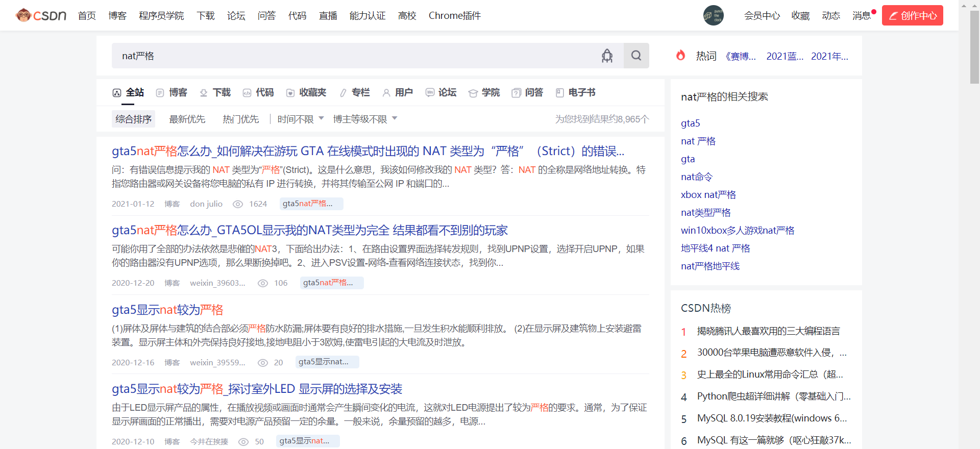The image size is (980, 449).
Task: Open the 时间不限 time filter dropdown
Action: (x=301, y=119)
